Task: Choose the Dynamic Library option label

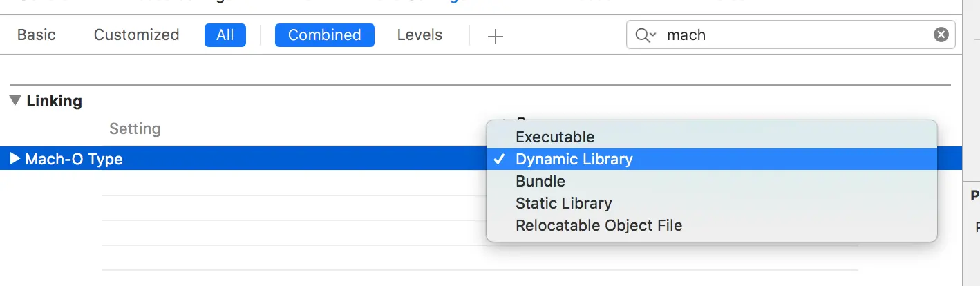Action: (574, 159)
